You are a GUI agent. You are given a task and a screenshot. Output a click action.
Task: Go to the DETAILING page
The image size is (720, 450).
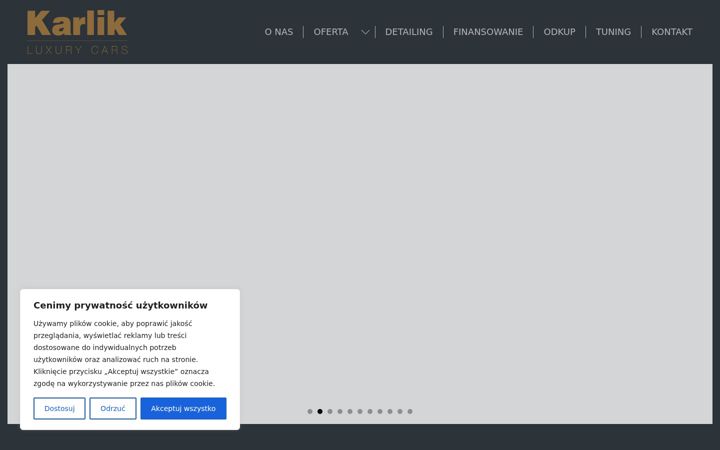coord(409,32)
